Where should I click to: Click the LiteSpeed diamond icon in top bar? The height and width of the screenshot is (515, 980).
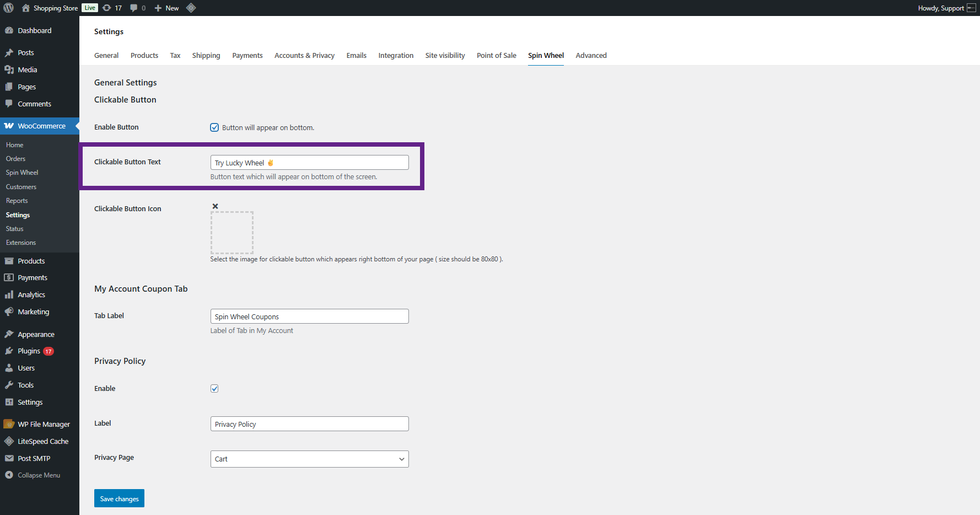[x=191, y=8]
